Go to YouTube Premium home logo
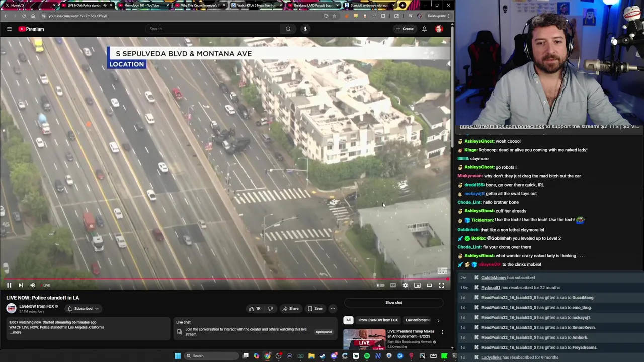The image size is (644, 362). (x=31, y=29)
